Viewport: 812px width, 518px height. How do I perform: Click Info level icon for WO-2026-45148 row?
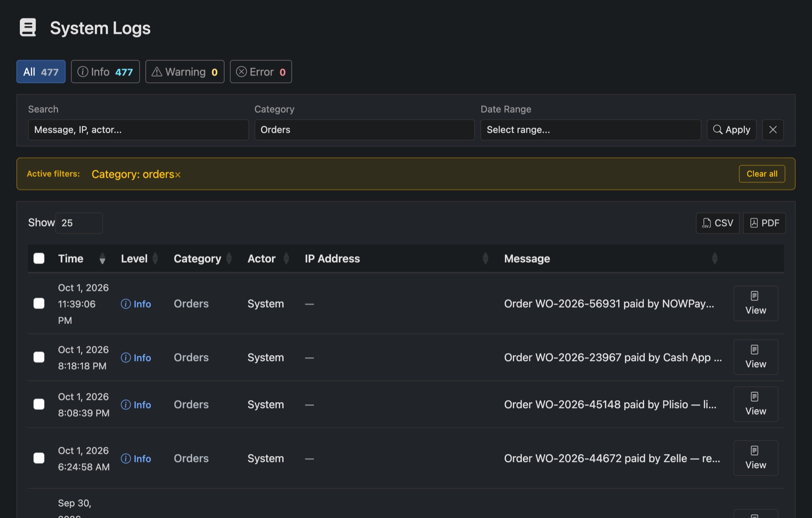(x=126, y=405)
